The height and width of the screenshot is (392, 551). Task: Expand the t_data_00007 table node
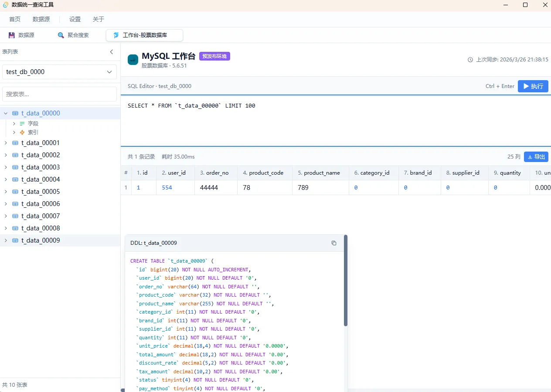pyautogui.click(x=5, y=216)
